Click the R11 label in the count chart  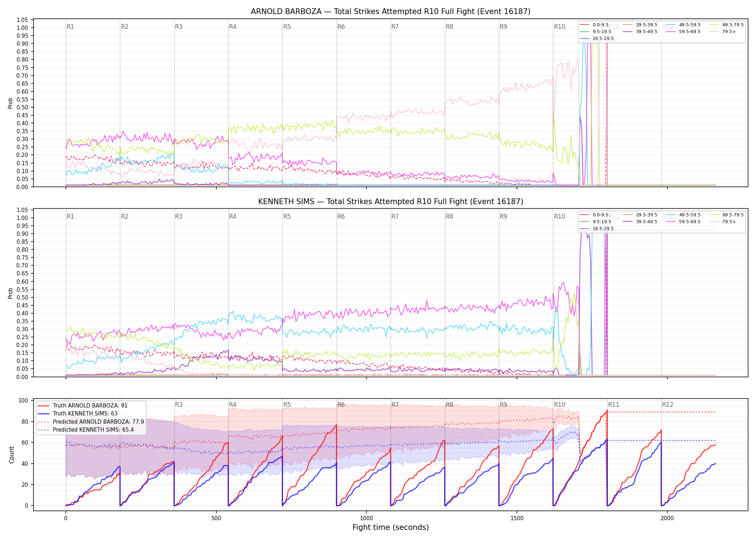[613, 405]
